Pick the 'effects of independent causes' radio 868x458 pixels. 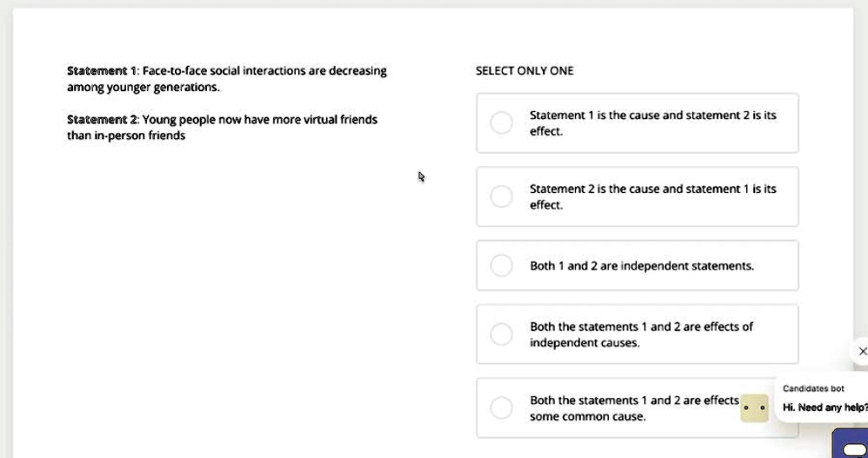coord(502,334)
